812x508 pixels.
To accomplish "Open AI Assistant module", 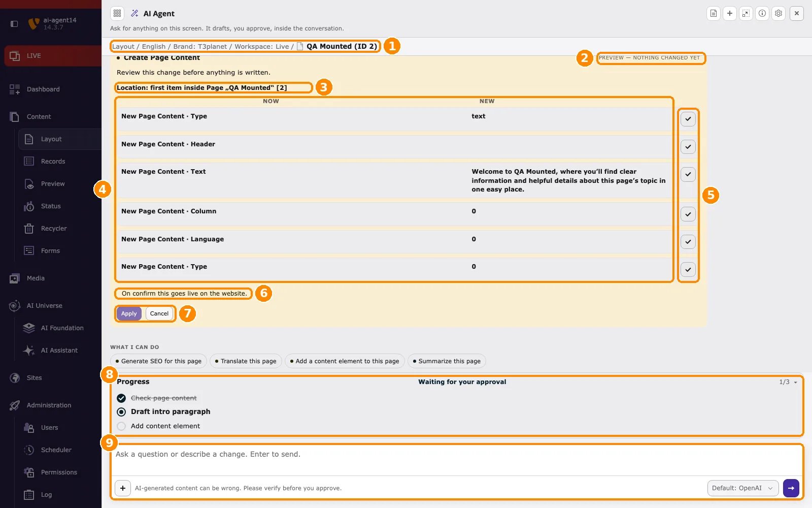I will tap(60, 350).
